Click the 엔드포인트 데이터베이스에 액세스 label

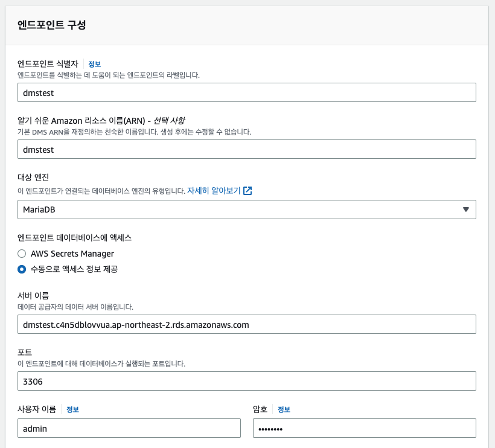pos(74,237)
